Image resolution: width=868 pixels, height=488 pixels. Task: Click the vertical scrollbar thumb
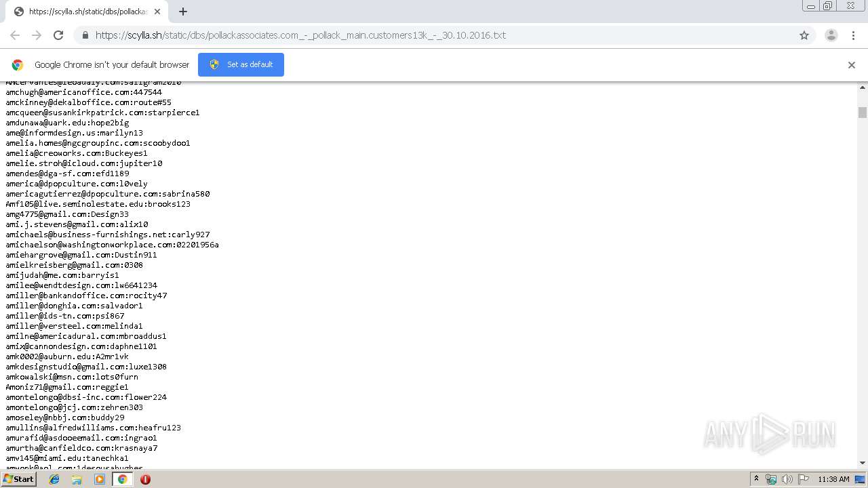tap(863, 112)
